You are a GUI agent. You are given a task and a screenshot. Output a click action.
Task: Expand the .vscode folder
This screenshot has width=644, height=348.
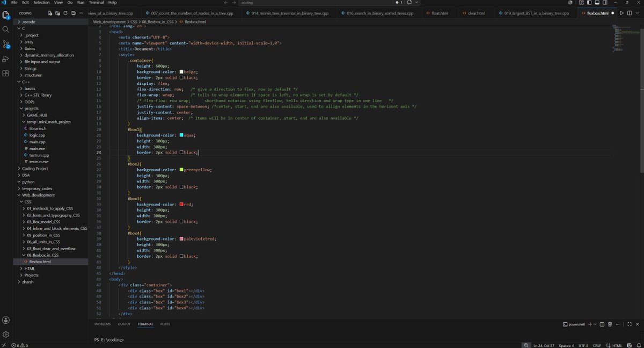coord(50,21)
